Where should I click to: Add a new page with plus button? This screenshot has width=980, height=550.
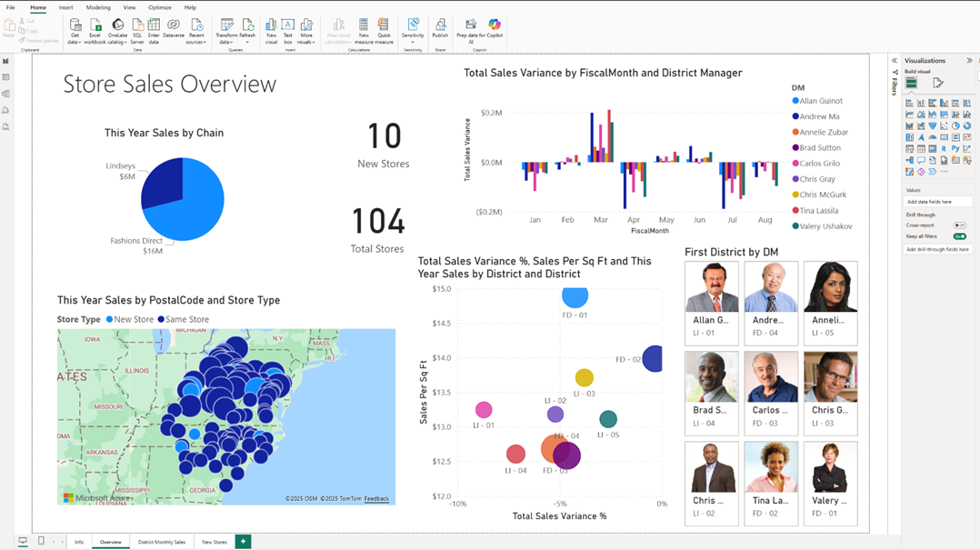coord(243,542)
